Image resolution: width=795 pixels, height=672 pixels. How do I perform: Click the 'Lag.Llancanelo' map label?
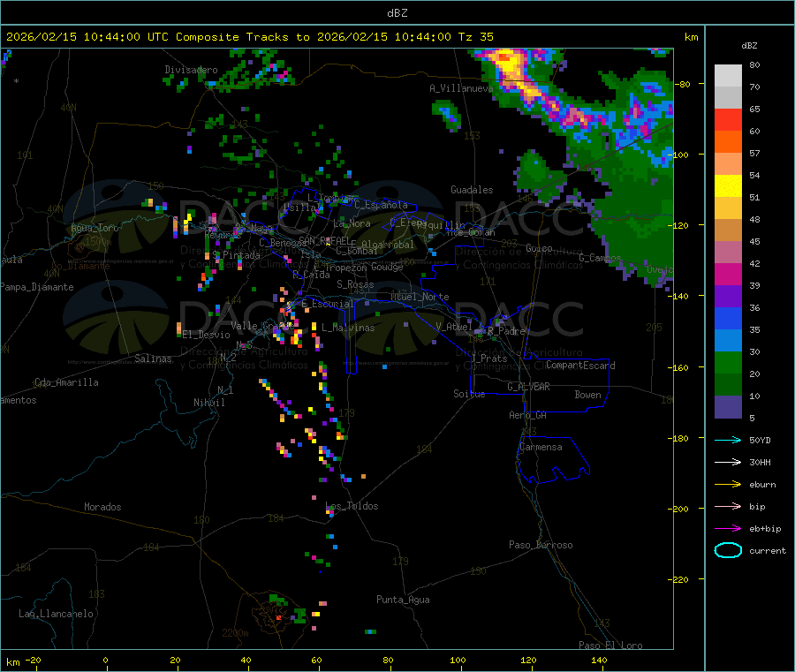(56, 614)
